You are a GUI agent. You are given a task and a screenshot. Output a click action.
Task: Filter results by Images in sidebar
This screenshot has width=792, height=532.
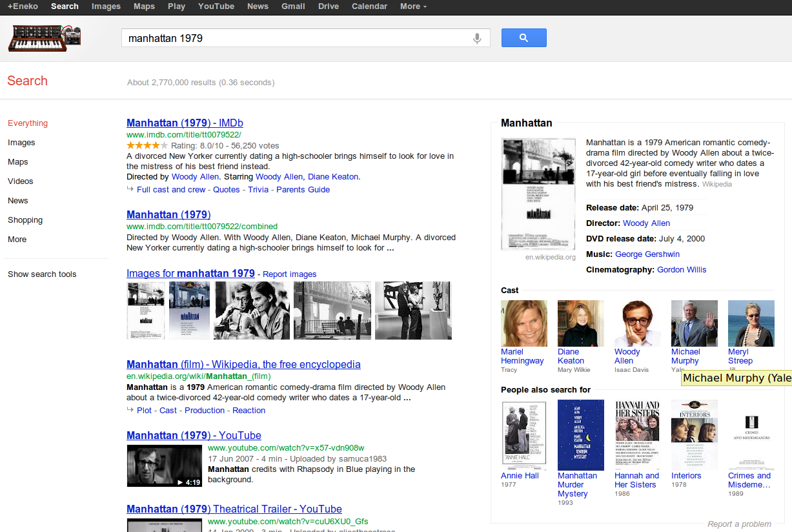pos(21,143)
